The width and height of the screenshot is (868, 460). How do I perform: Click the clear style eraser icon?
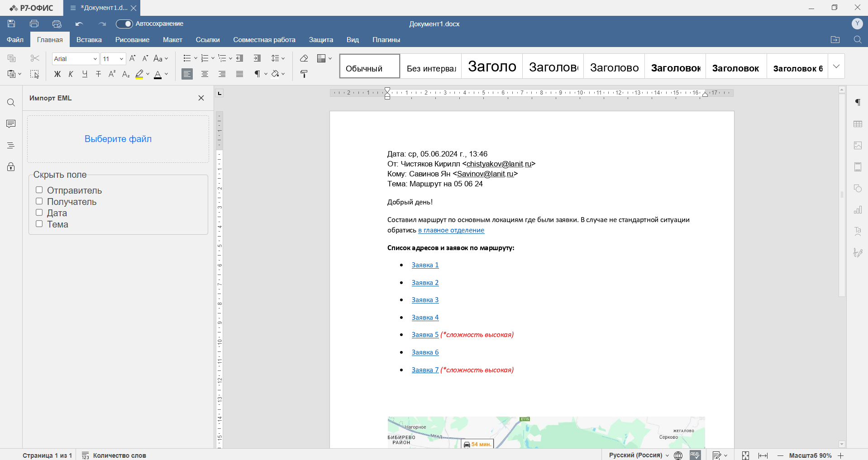tap(304, 58)
